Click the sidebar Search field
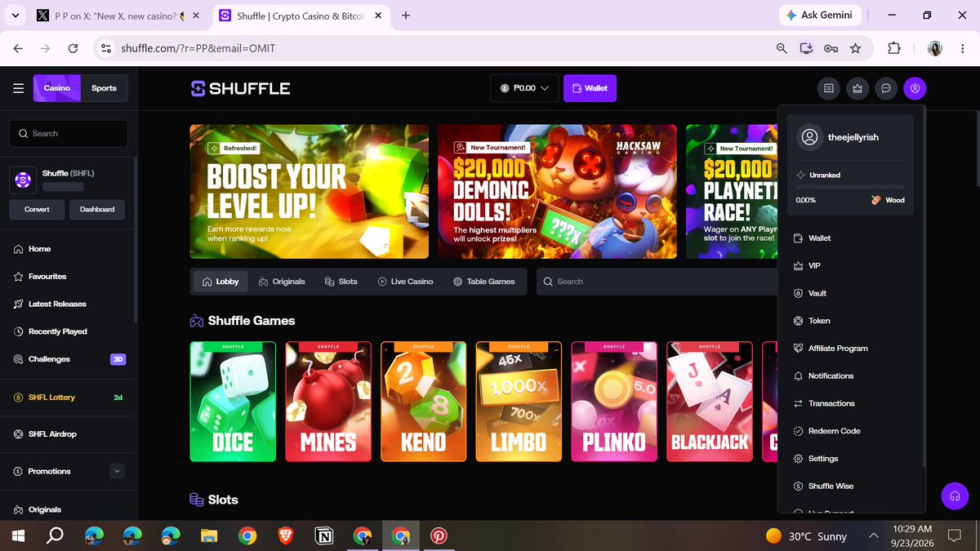The image size is (980, 551). tap(69, 133)
